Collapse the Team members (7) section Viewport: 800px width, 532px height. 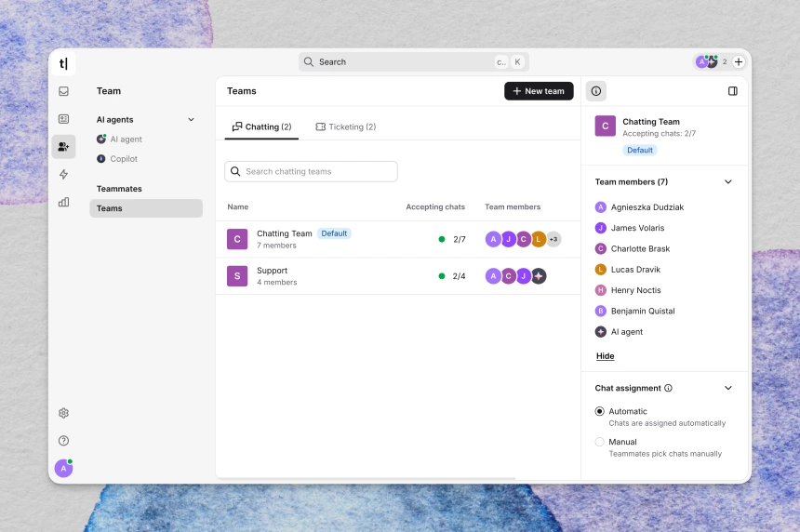pyautogui.click(x=728, y=182)
